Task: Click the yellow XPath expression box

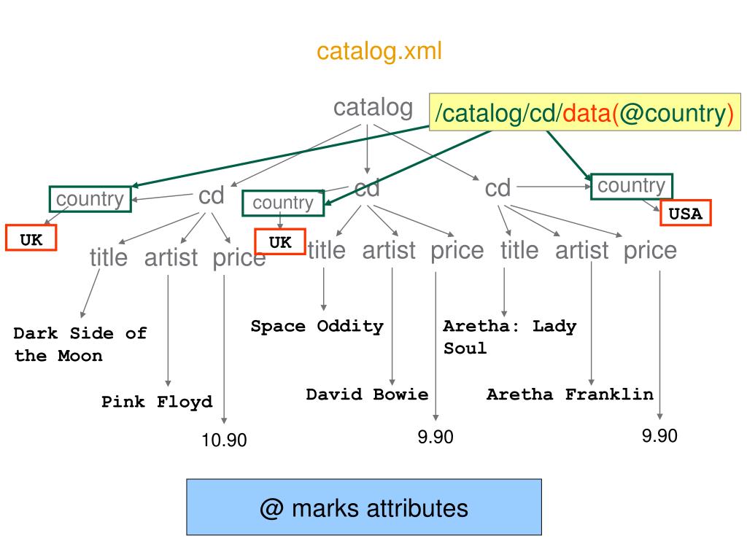Action: [585, 112]
